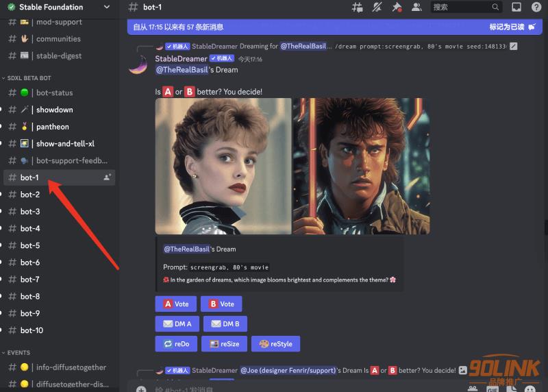The height and width of the screenshot is (392, 548).
Task: Switch to the bot-9 channel
Action: (60, 313)
